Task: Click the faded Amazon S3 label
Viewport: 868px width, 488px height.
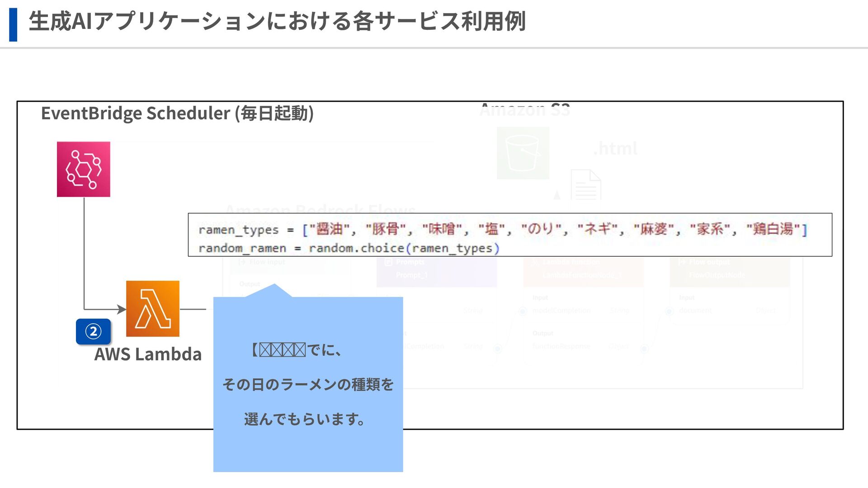Action: pos(524,110)
